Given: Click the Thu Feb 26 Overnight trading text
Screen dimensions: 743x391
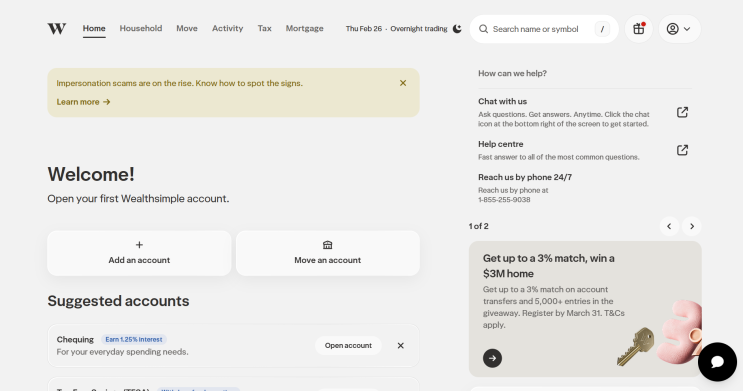Looking at the screenshot, I should [396, 29].
